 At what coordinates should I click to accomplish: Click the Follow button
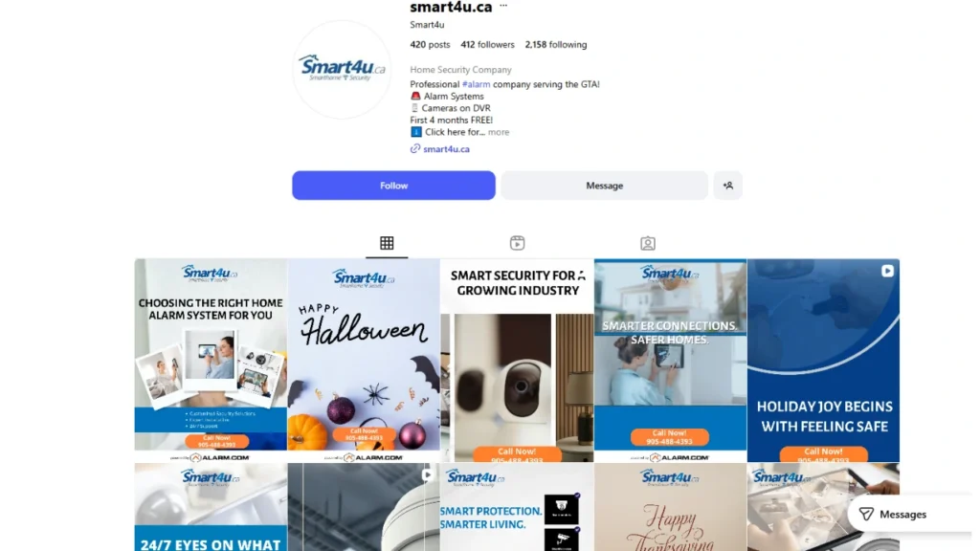pyautogui.click(x=393, y=186)
